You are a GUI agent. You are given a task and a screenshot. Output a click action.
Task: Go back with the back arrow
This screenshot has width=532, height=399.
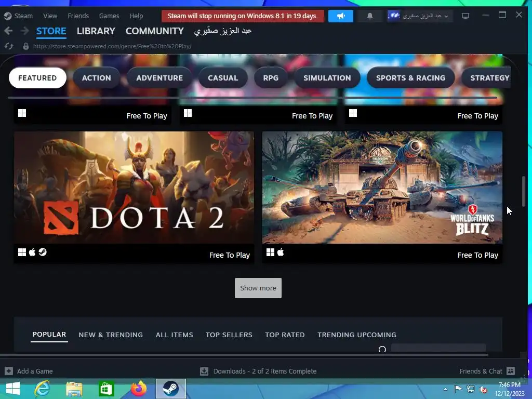(8, 31)
